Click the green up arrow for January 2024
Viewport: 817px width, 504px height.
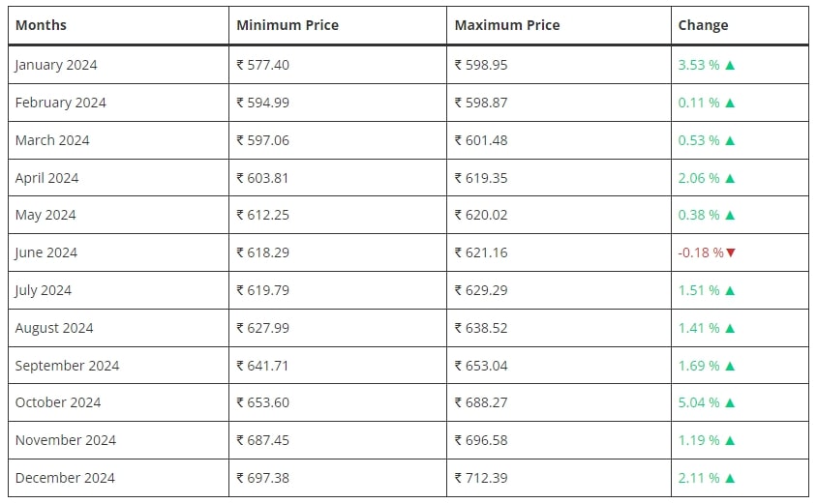(730, 65)
